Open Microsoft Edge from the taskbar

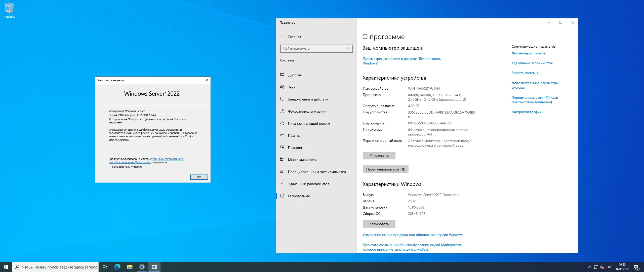(x=117, y=267)
